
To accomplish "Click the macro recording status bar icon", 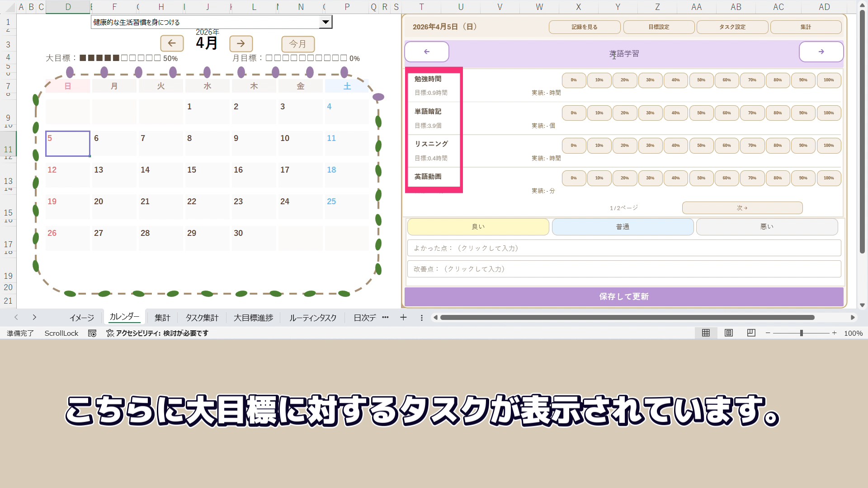I will [x=92, y=333].
